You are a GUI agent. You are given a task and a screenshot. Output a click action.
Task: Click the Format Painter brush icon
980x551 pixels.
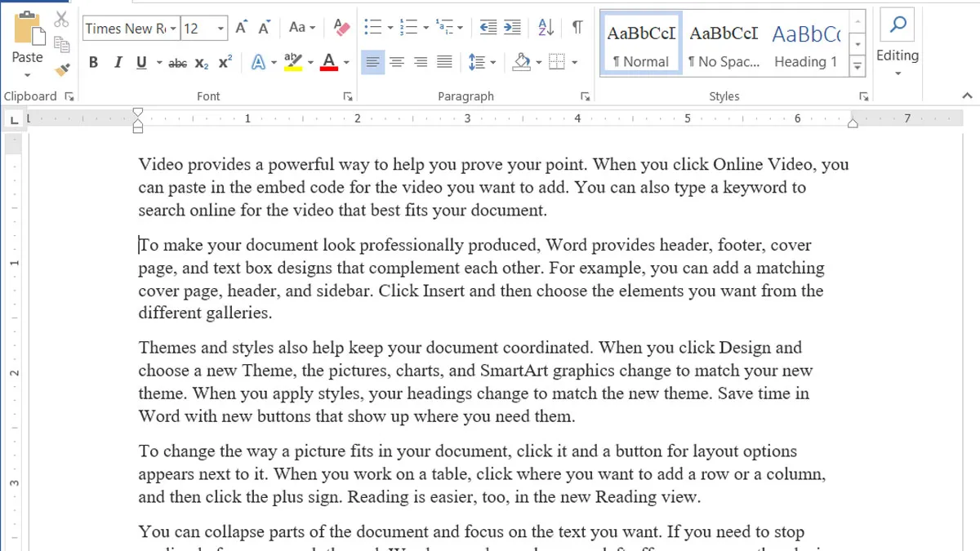tap(62, 68)
